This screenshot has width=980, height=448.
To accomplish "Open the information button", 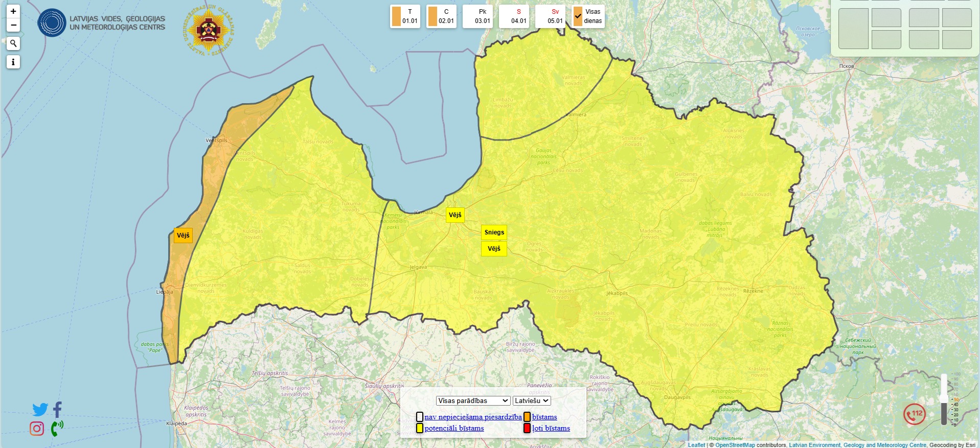I will [x=13, y=62].
